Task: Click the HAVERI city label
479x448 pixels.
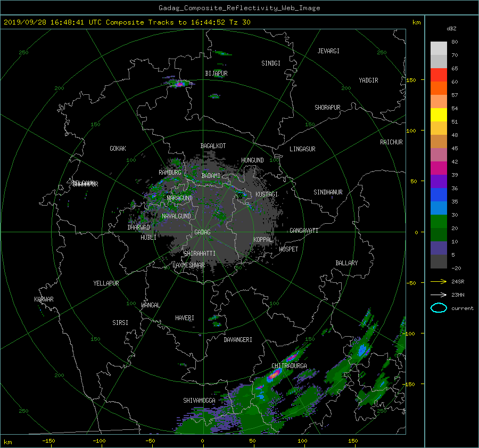Action: coord(185,318)
